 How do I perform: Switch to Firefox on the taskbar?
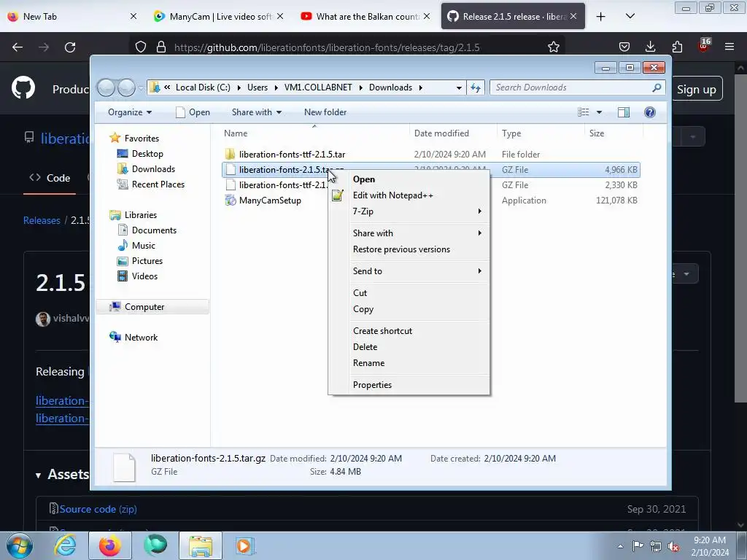(109, 545)
